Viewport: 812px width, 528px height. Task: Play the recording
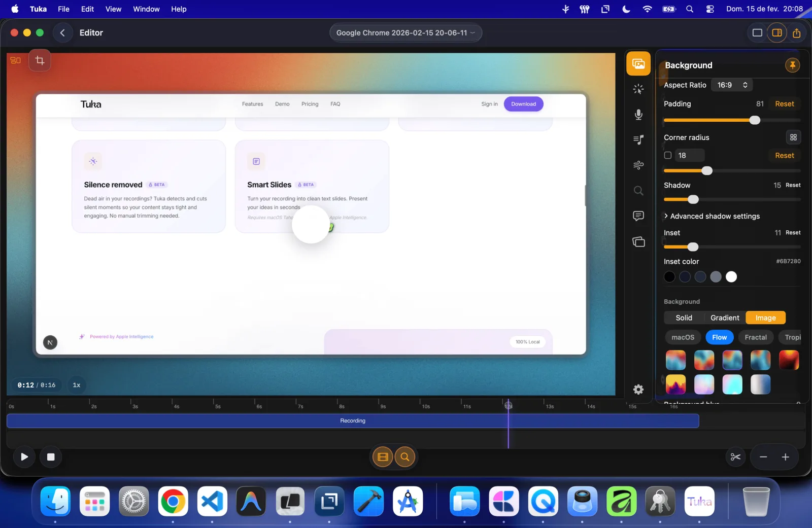(x=24, y=457)
